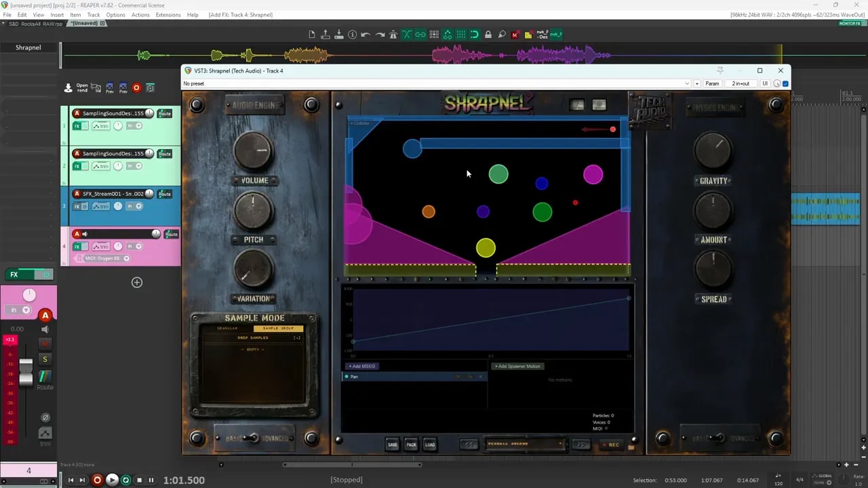Click the GRAVITY knob in Physics Engine

[x=713, y=151]
